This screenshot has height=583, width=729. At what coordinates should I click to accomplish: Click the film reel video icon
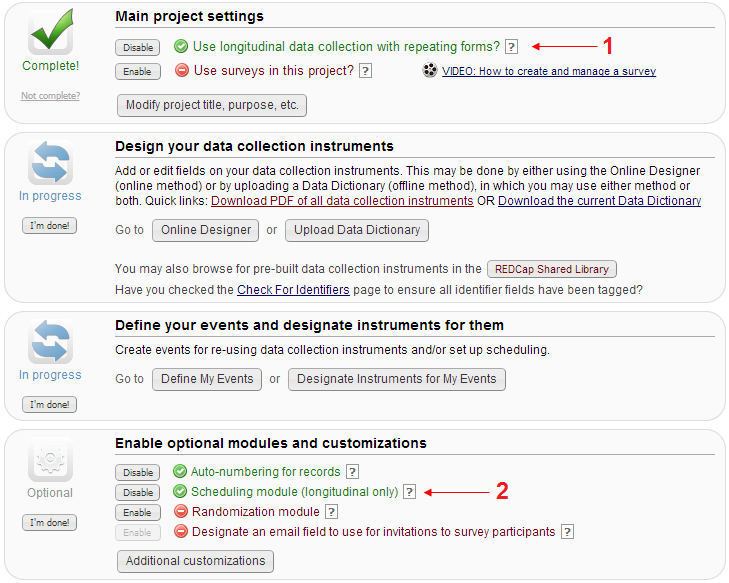(x=430, y=71)
